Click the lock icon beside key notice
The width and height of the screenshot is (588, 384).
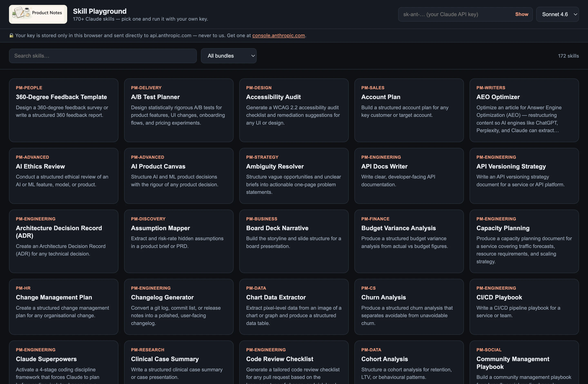[x=11, y=35]
